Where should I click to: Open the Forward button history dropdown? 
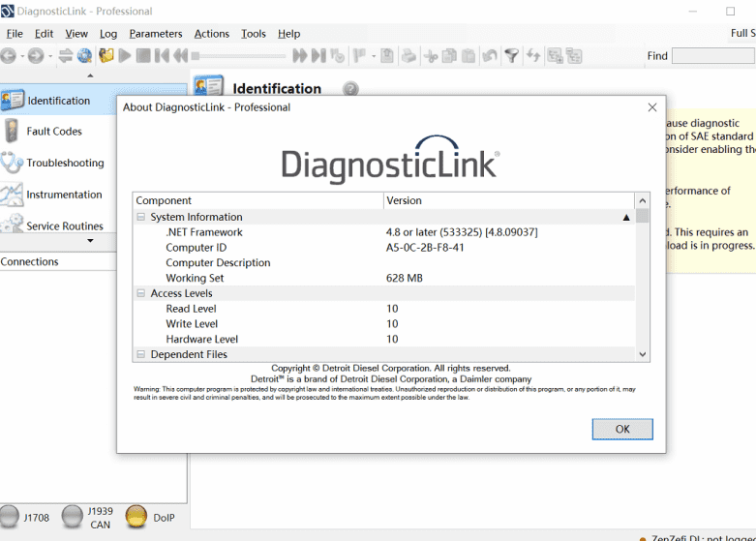[x=50, y=56]
